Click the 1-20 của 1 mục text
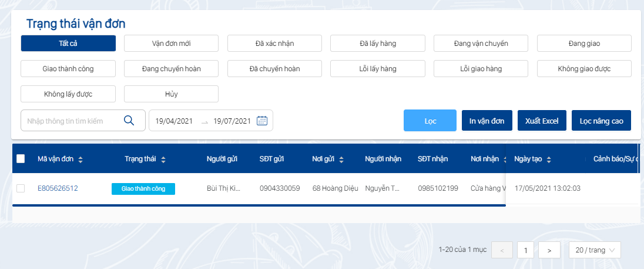This screenshot has height=269, width=644. pos(462,249)
